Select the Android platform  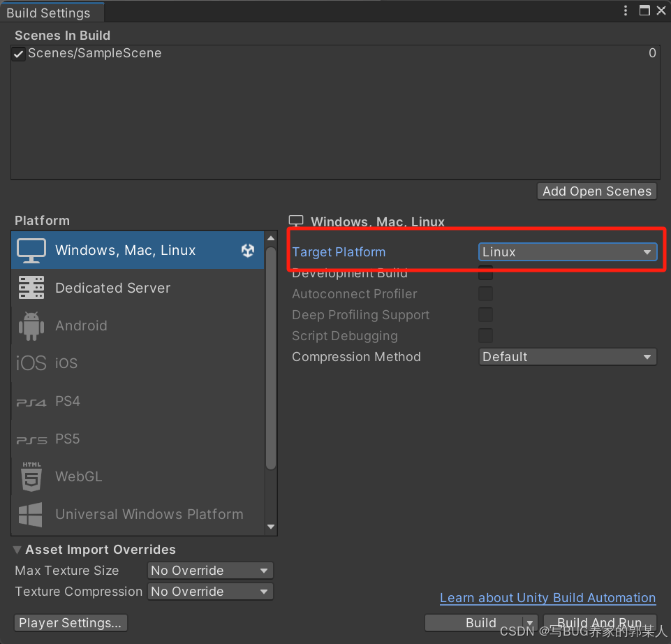(x=138, y=326)
